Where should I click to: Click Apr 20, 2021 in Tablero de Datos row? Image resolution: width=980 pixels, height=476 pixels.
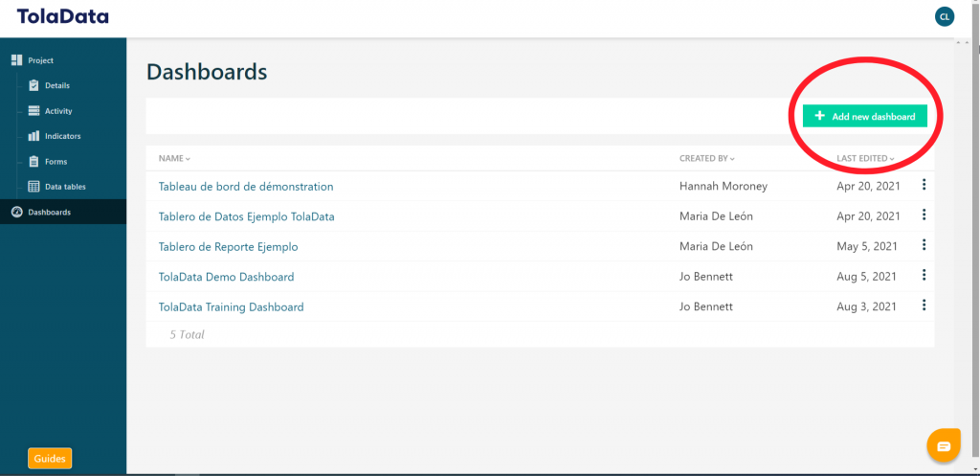869,216
